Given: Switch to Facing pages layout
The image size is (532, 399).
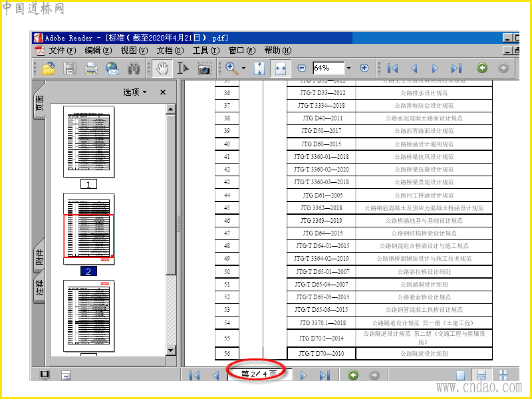Looking at the screenshot, I should tap(503, 375).
